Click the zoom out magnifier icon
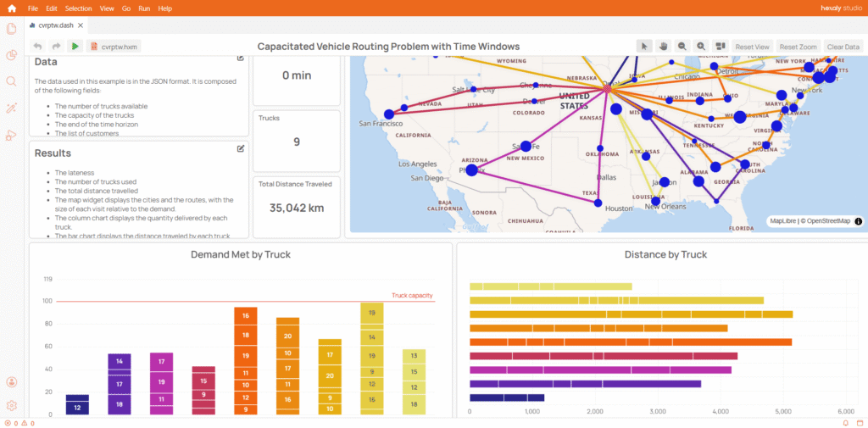 [682, 47]
